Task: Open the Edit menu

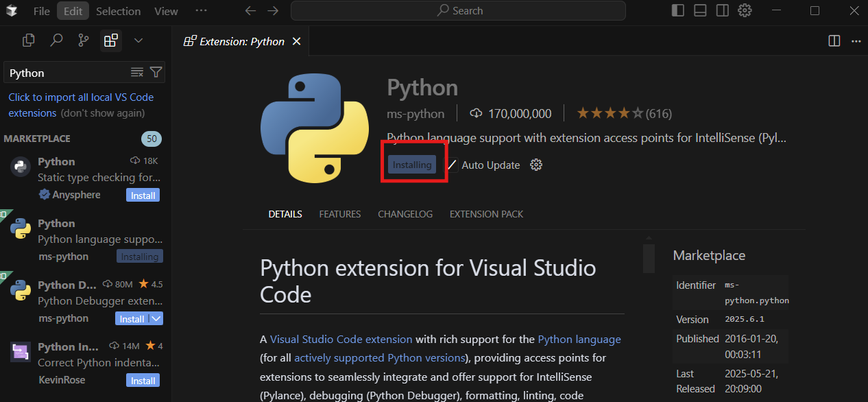Action: tap(73, 11)
